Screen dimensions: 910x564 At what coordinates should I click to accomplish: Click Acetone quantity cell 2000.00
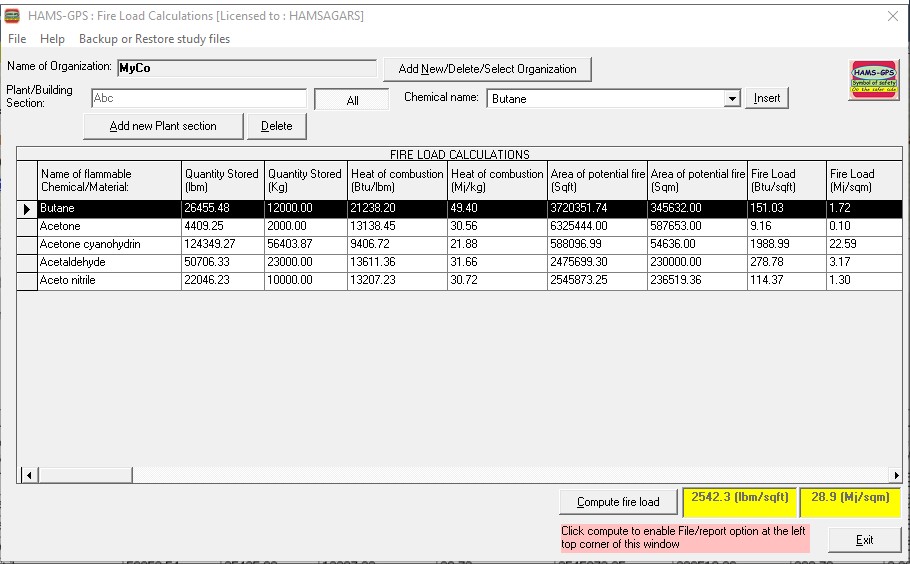click(x=306, y=226)
